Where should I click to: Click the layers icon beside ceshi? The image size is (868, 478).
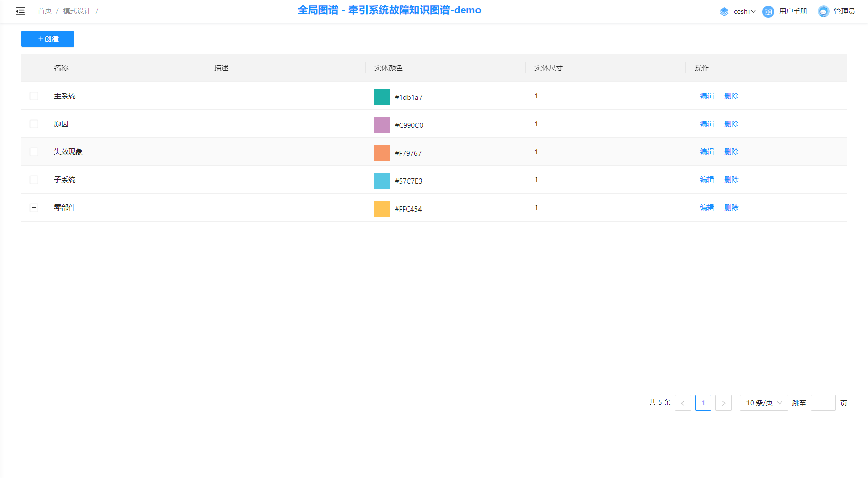pos(724,11)
